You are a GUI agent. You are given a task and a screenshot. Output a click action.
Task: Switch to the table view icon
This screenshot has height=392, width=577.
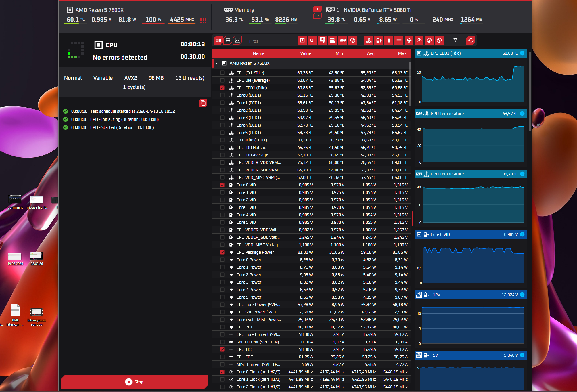pyautogui.click(x=228, y=40)
